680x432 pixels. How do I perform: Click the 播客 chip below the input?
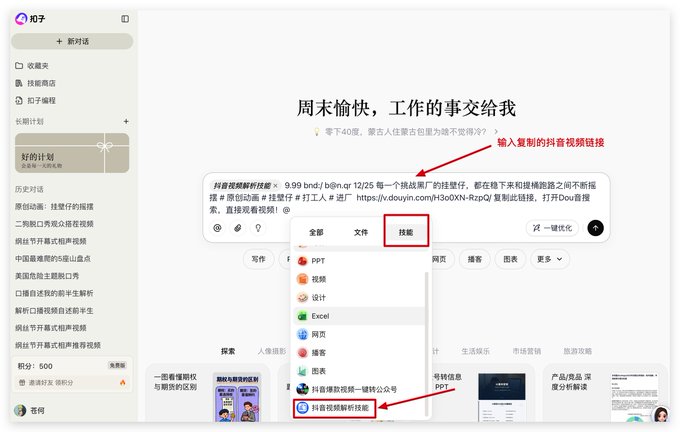[474, 259]
